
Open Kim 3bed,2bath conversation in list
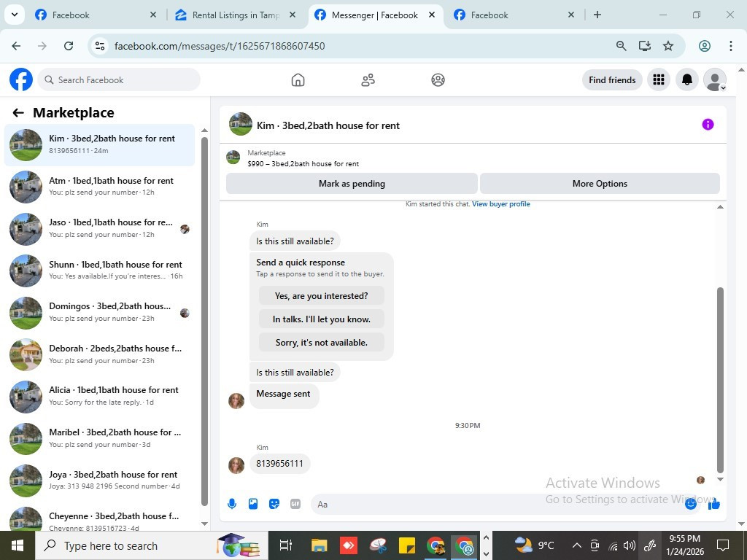pyautogui.click(x=99, y=145)
